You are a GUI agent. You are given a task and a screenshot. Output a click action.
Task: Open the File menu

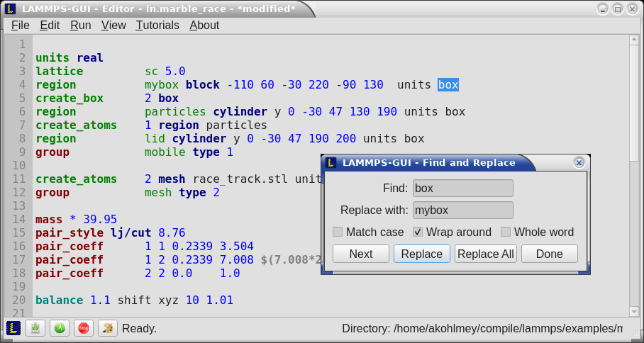tap(20, 26)
